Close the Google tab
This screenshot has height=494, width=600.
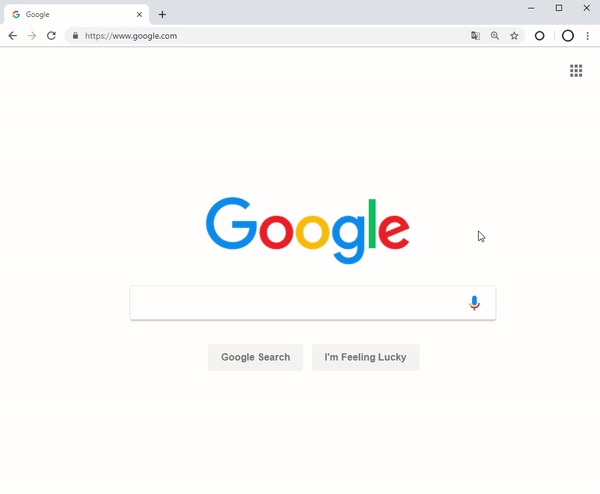click(139, 15)
